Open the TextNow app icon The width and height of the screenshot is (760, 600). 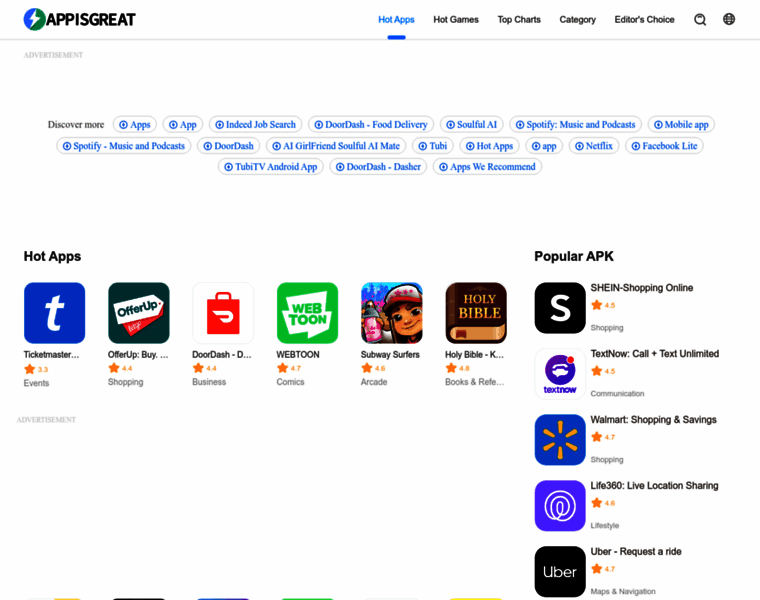560,374
